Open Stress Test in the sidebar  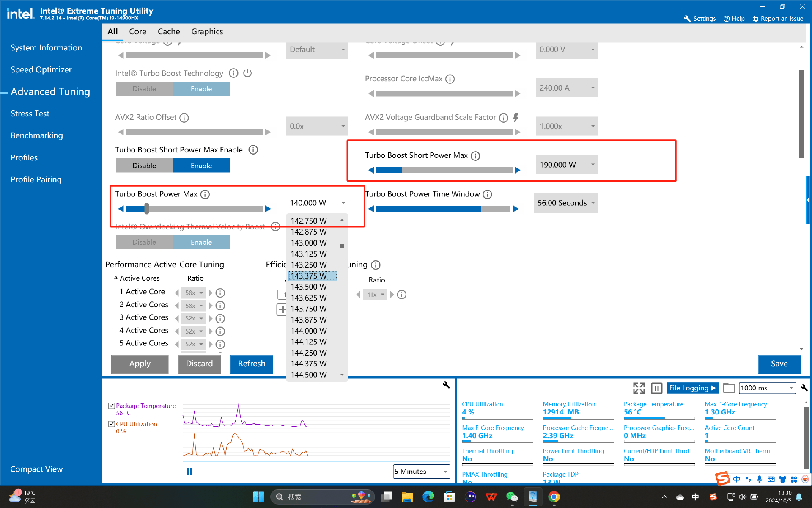(x=30, y=113)
